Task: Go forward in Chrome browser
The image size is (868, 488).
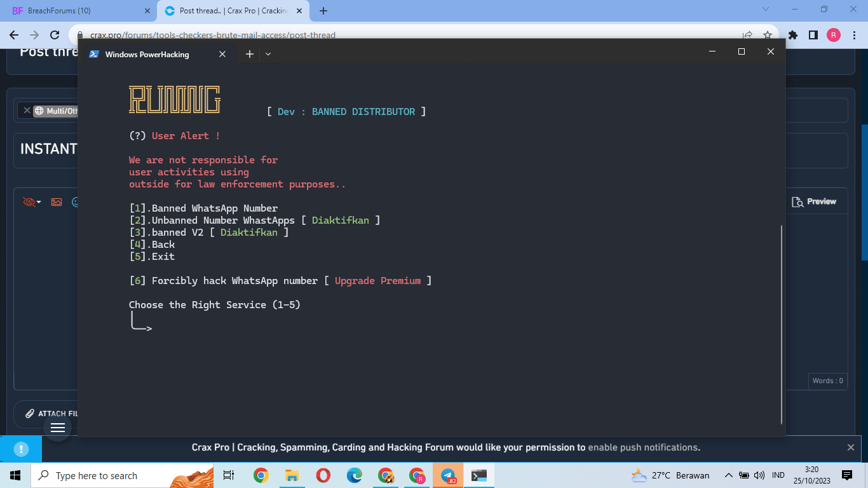Action: pyautogui.click(x=34, y=35)
